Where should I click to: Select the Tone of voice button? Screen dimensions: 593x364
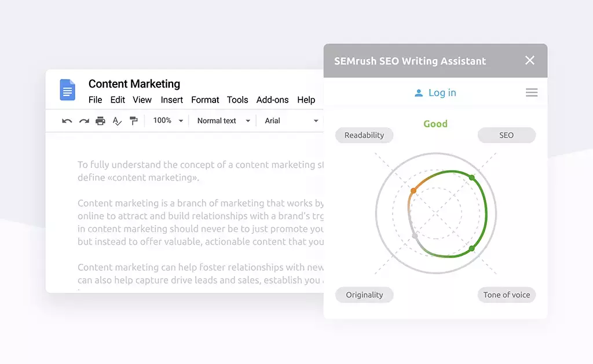(506, 295)
